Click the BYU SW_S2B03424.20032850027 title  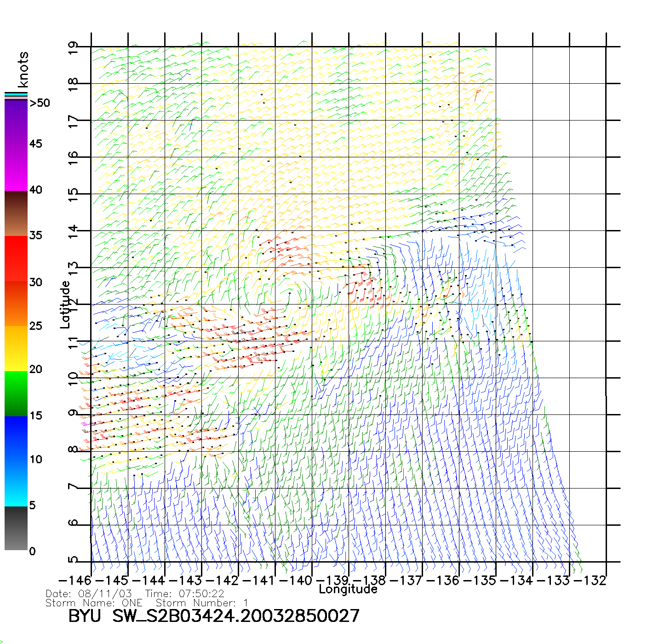point(214,616)
